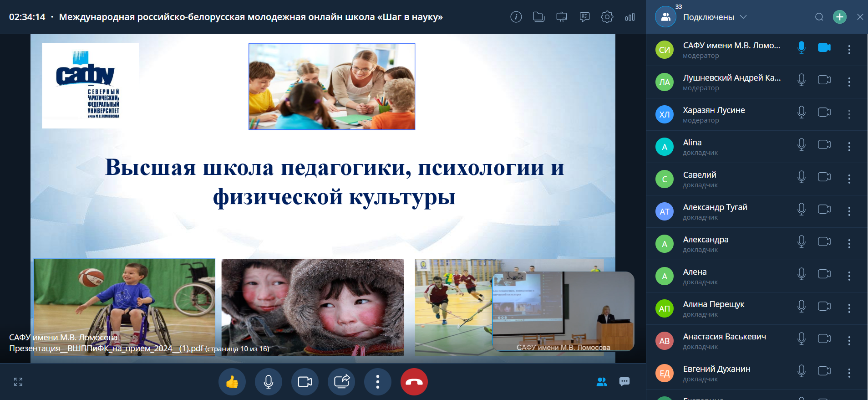Click microphone icon for Савелий
Screen dimensions: 868x400
point(802,177)
